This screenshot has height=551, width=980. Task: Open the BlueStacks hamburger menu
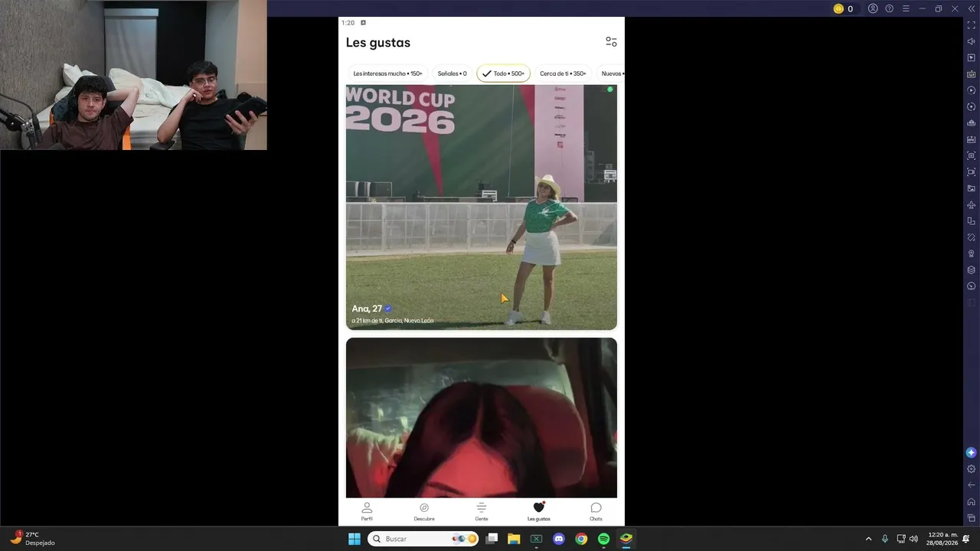[906, 8]
